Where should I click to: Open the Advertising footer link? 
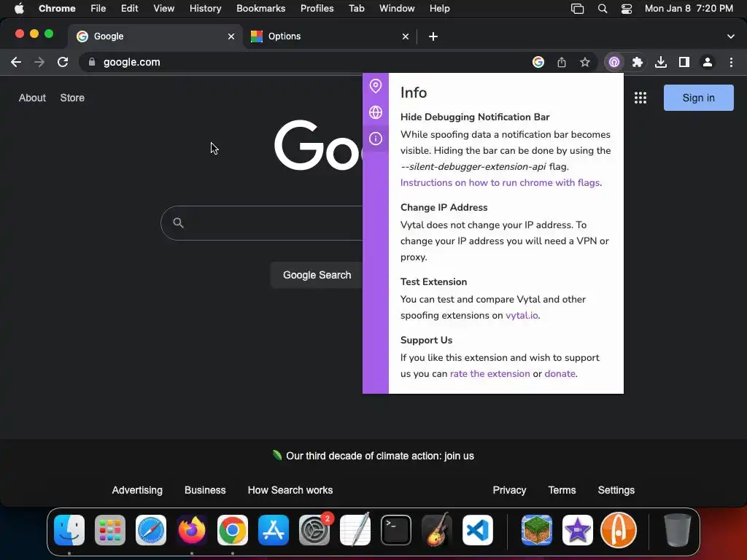point(137,490)
